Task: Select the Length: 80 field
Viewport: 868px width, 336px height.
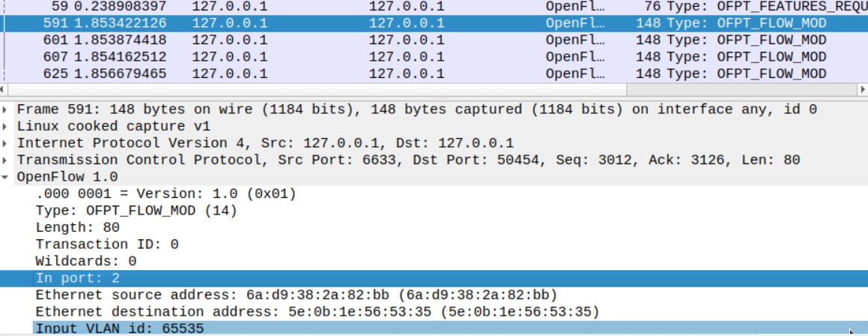Action: click(x=73, y=227)
